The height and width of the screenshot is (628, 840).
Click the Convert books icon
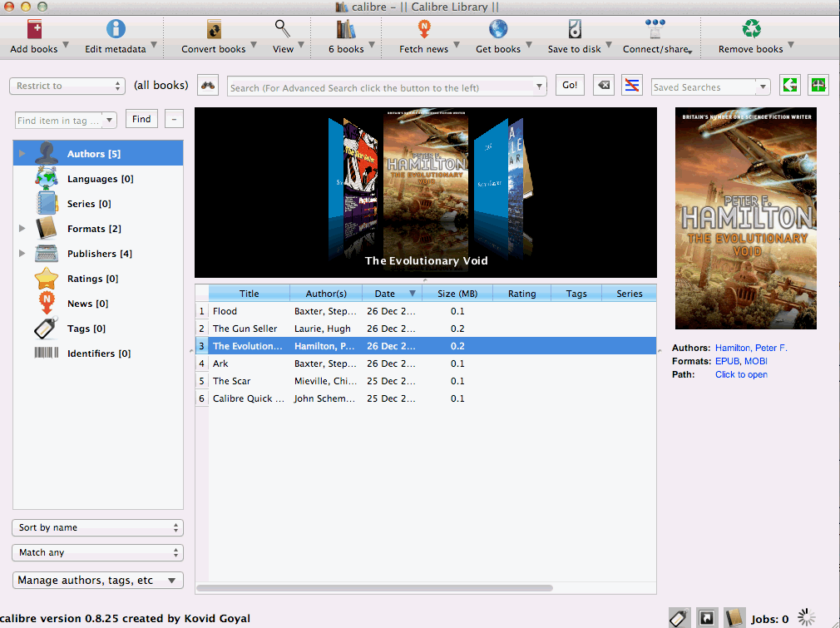tap(214, 31)
